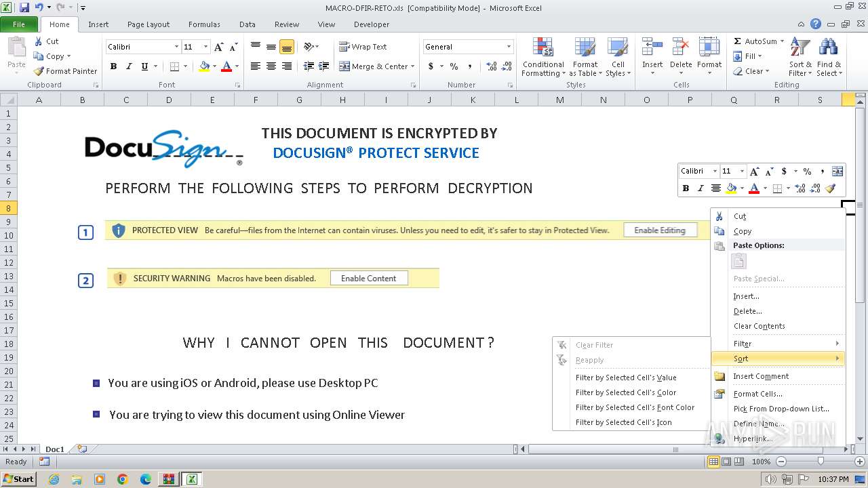The height and width of the screenshot is (488, 868).
Task: Click the horizontal scrollbar thumb
Action: (675, 449)
